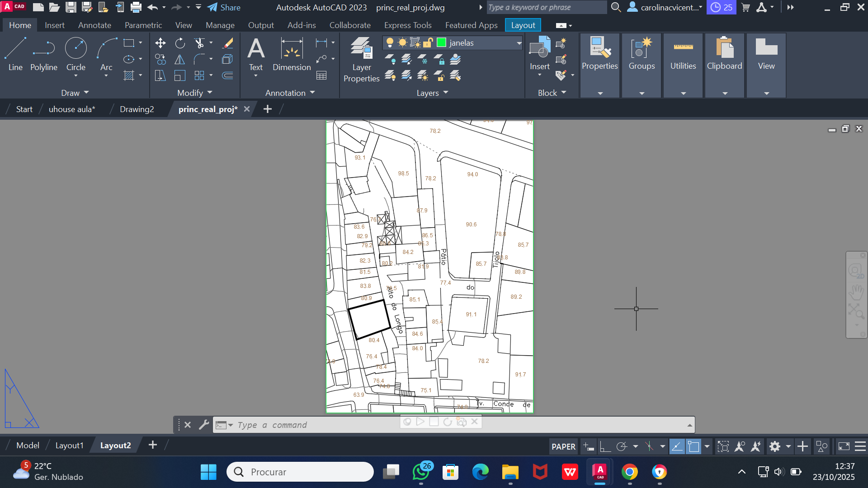Image resolution: width=868 pixels, height=488 pixels.
Task: Open the Annotate ribbon tab
Action: coord(94,25)
